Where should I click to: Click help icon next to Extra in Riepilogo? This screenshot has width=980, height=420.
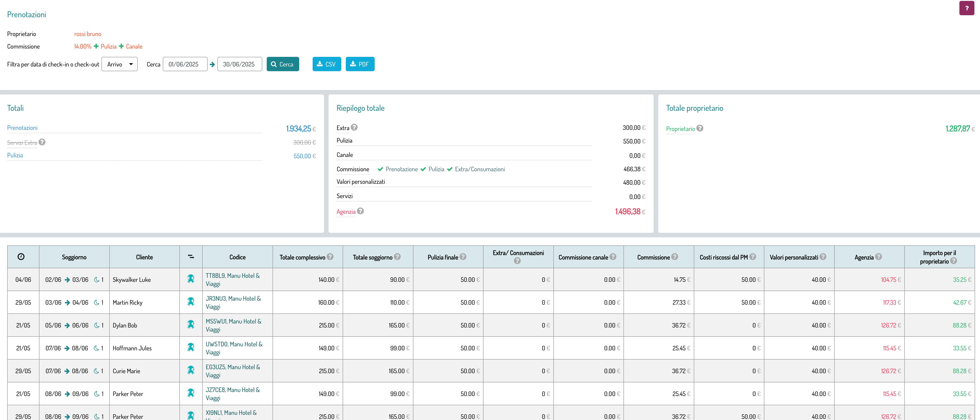tap(354, 127)
